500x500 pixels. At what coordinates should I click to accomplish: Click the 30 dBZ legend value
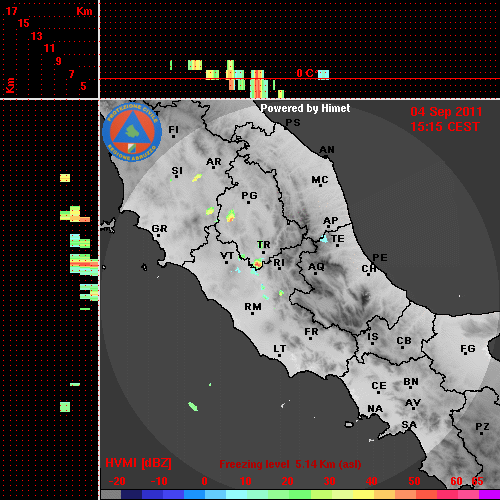click(329, 481)
